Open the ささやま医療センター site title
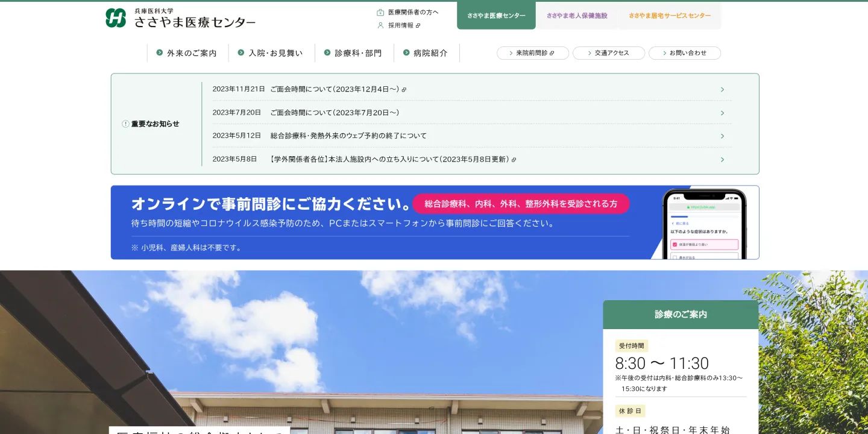The height and width of the screenshot is (434, 868). tap(195, 23)
